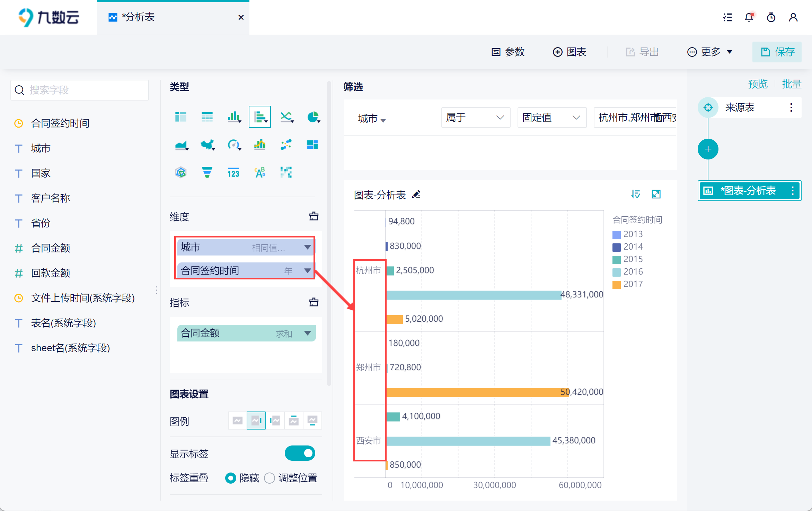
Task: Select the 隐藏 label overlap option
Action: [231, 478]
